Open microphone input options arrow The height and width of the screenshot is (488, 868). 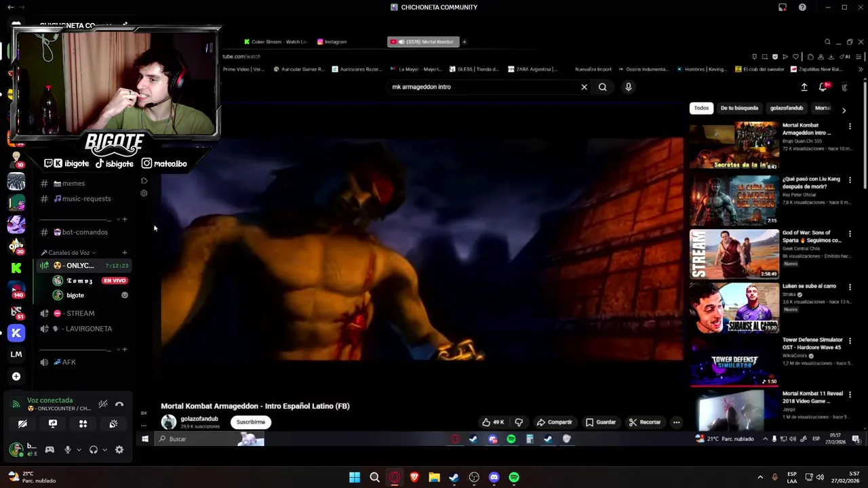coord(79,449)
